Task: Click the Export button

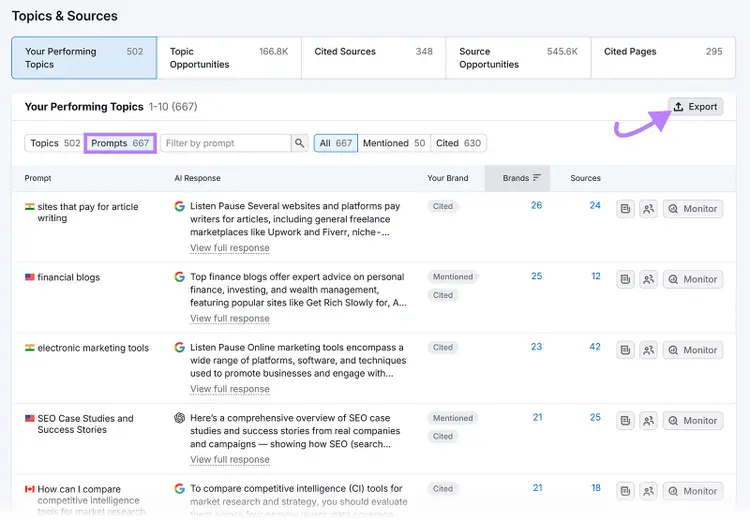Action: pyautogui.click(x=695, y=107)
